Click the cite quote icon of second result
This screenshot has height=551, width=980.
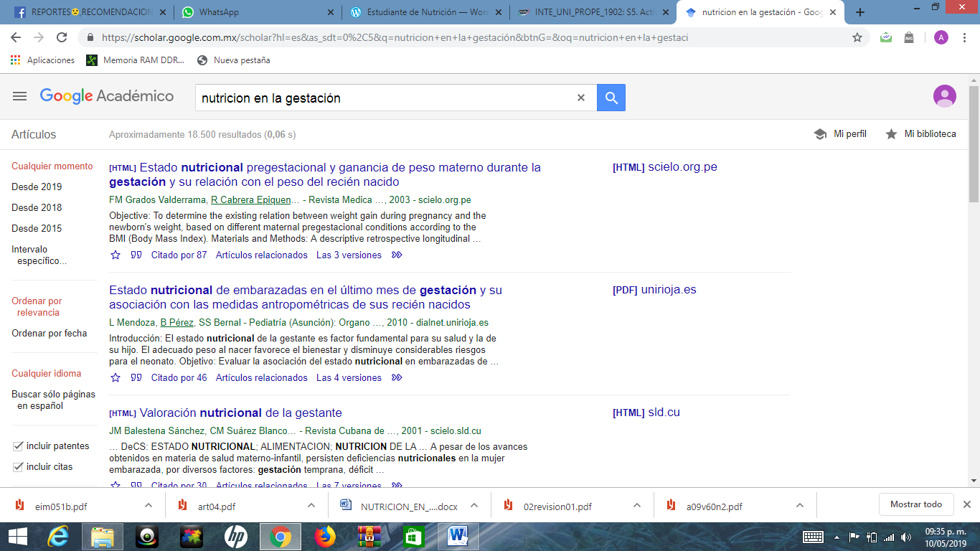[x=136, y=377]
